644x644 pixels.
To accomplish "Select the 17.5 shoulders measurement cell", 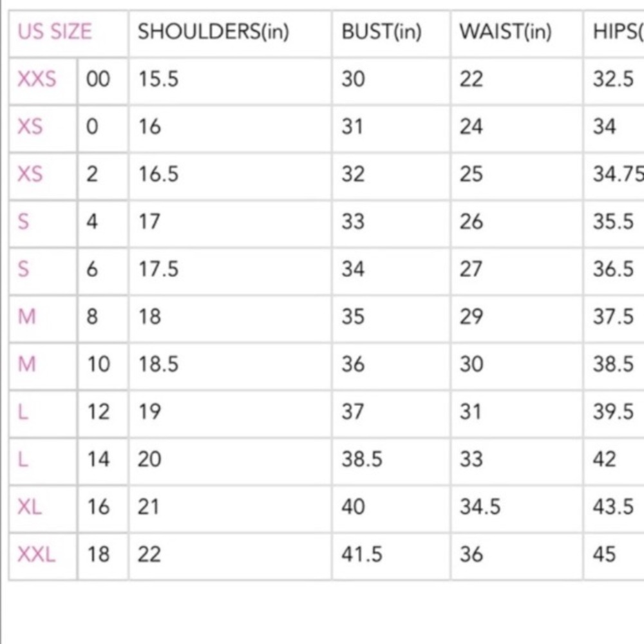I will tap(158, 269).
